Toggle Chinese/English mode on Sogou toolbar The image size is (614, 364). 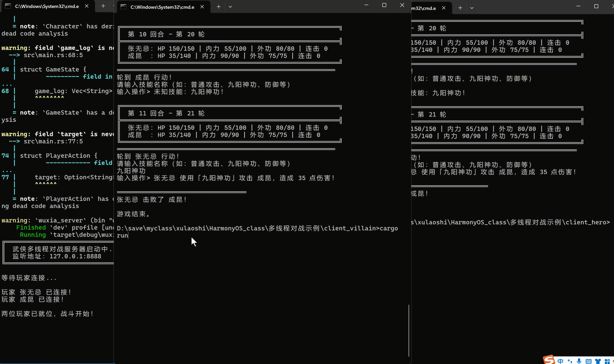click(x=560, y=361)
